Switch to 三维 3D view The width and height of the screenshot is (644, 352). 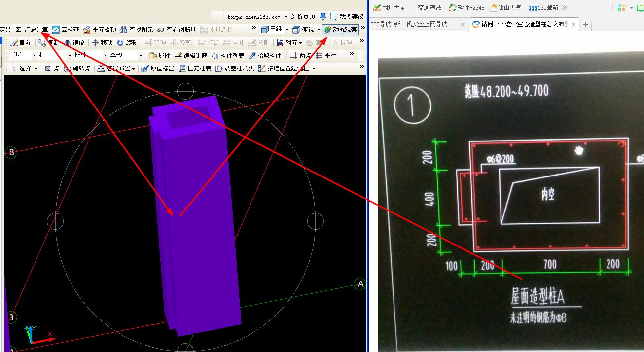tap(272, 30)
